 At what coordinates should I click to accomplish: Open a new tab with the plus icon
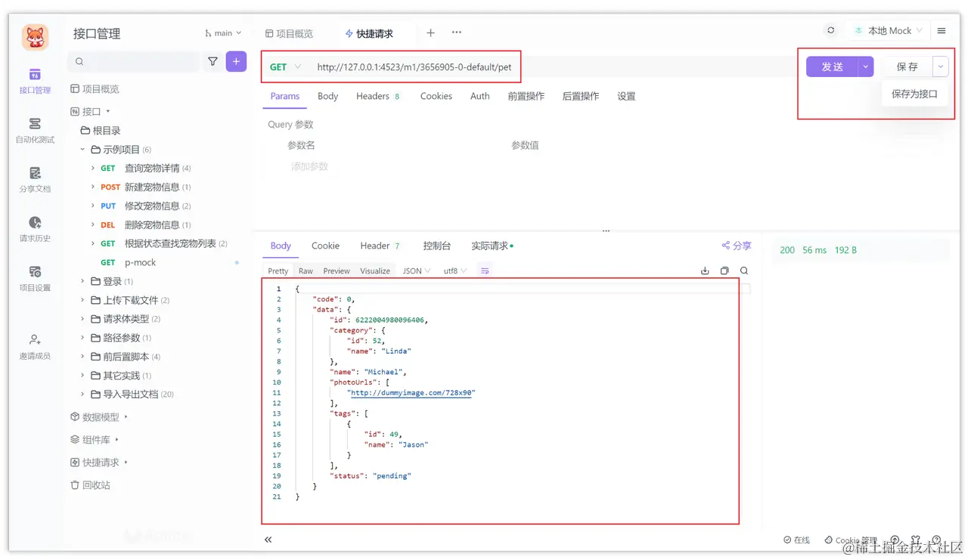click(x=430, y=33)
